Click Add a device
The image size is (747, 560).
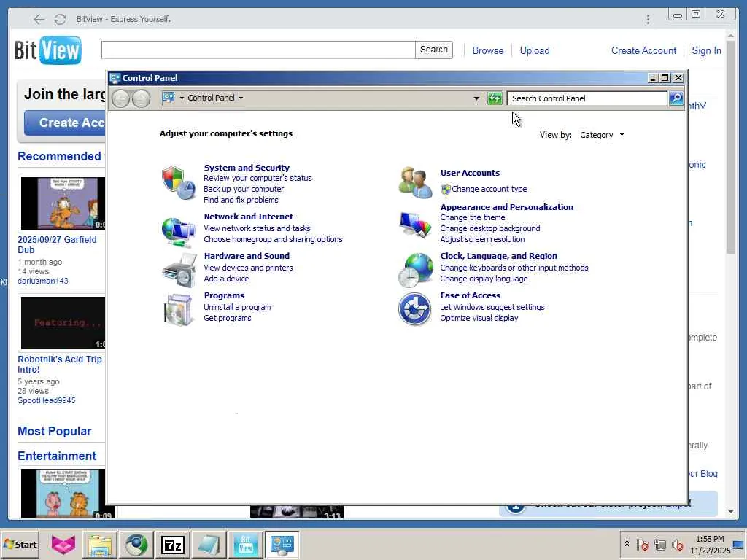(226, 279)
